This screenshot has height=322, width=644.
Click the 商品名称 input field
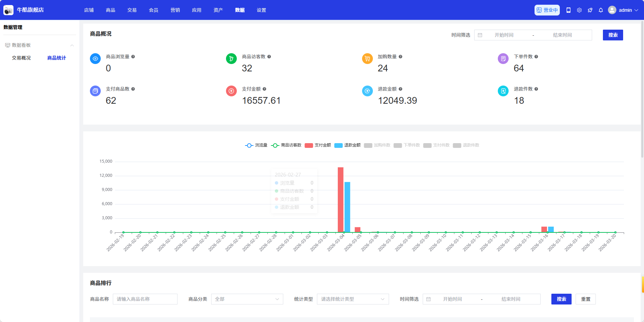point(145,299)
